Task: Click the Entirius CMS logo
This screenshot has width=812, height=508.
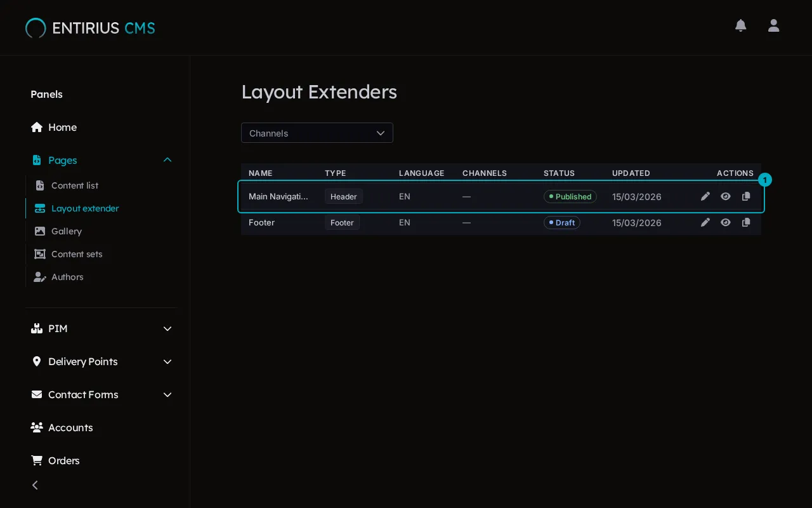Action: pyautogui.click(x=90, y=28)
